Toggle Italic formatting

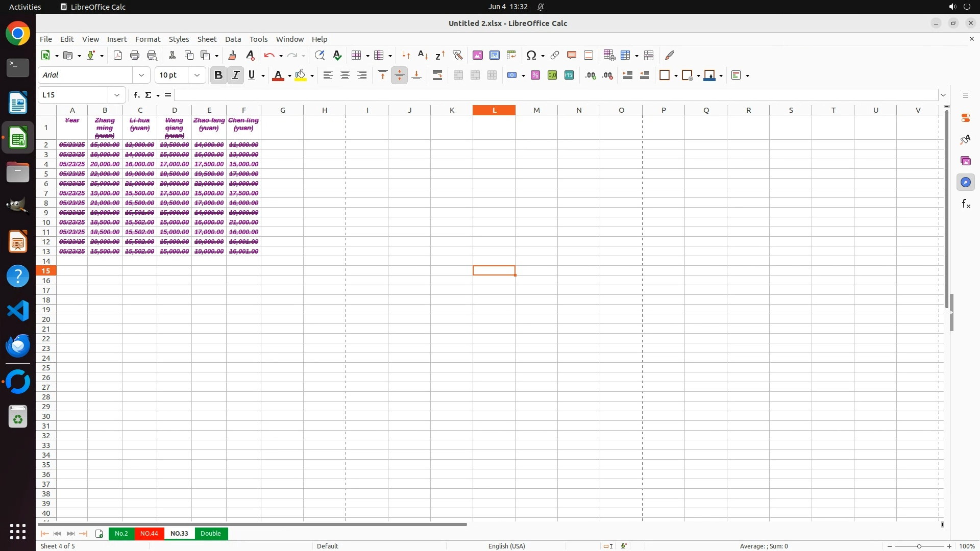(235, 75)
